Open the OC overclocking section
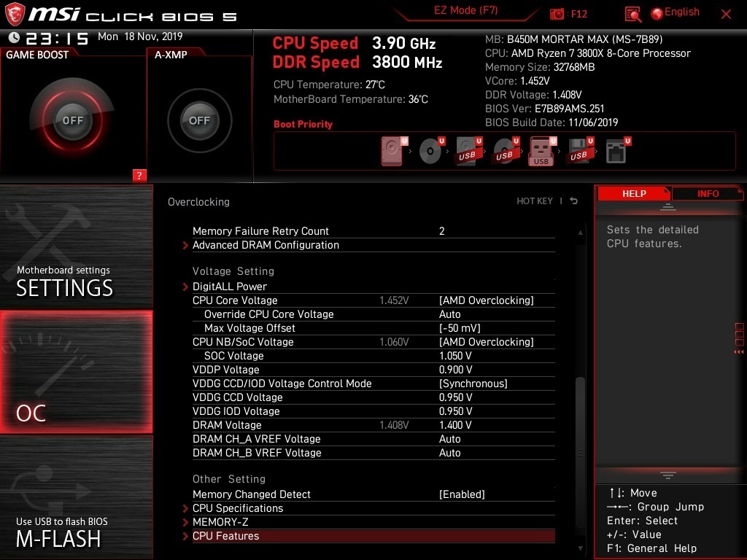747x560 pixels. [76, 372]
